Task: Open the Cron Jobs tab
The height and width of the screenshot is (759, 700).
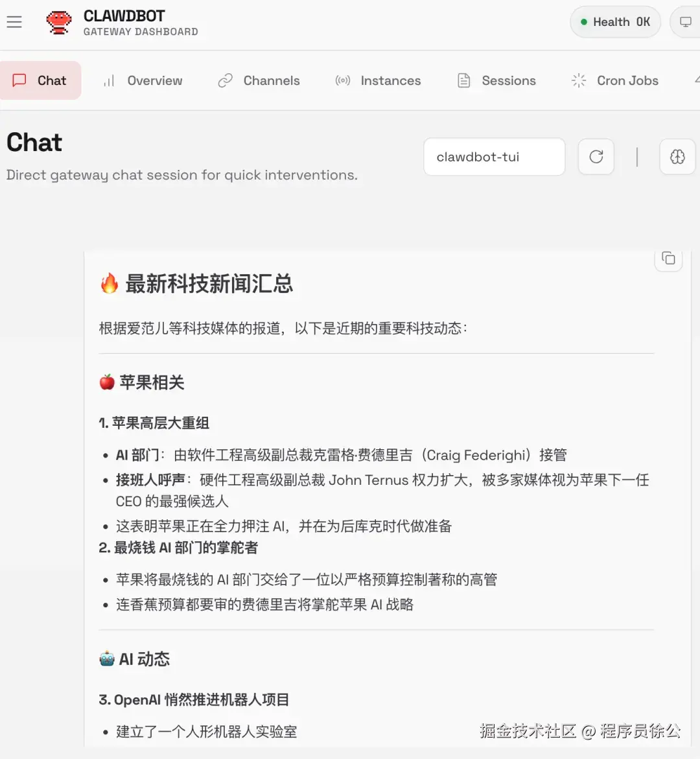Action: click(615, 80)
